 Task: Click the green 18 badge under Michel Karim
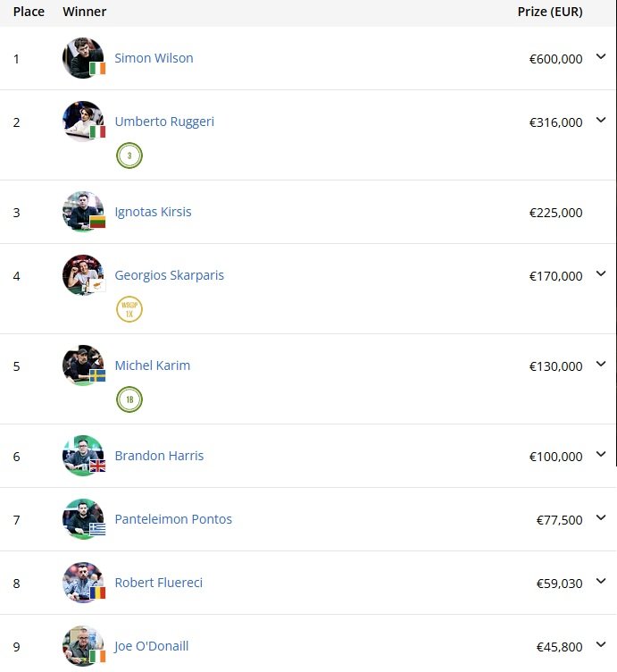coord(129,399)
